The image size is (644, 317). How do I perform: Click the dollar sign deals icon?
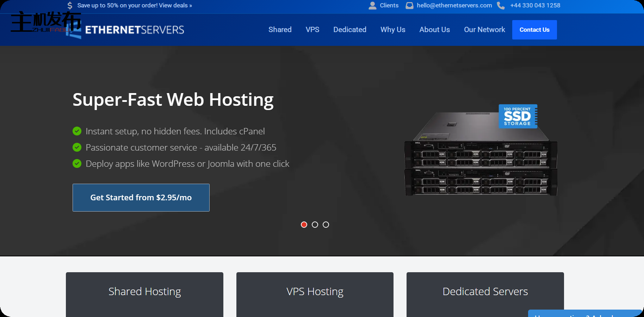70,6
